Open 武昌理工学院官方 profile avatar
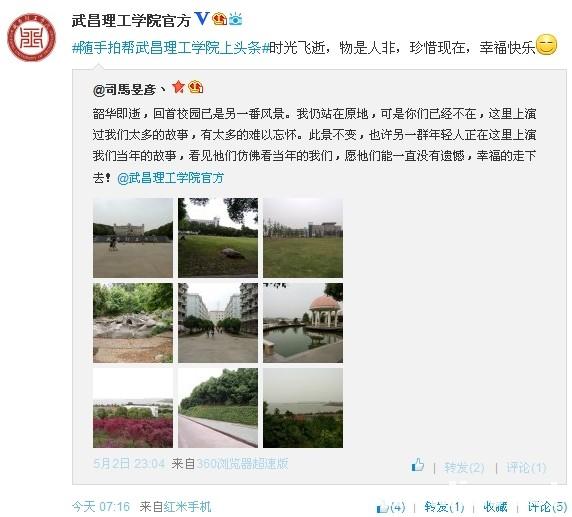The height and width of the screenshot is (517, 572). pyautogui.click(x=32, y=37)
